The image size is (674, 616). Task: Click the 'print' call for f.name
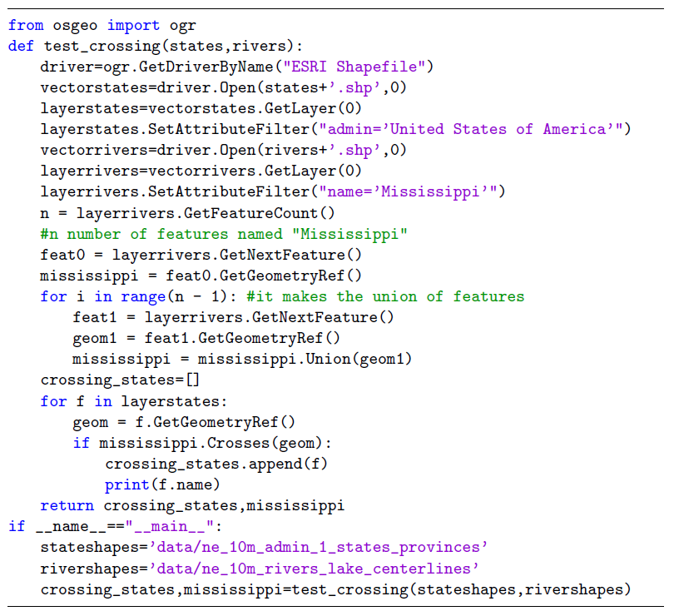(124, 484)
